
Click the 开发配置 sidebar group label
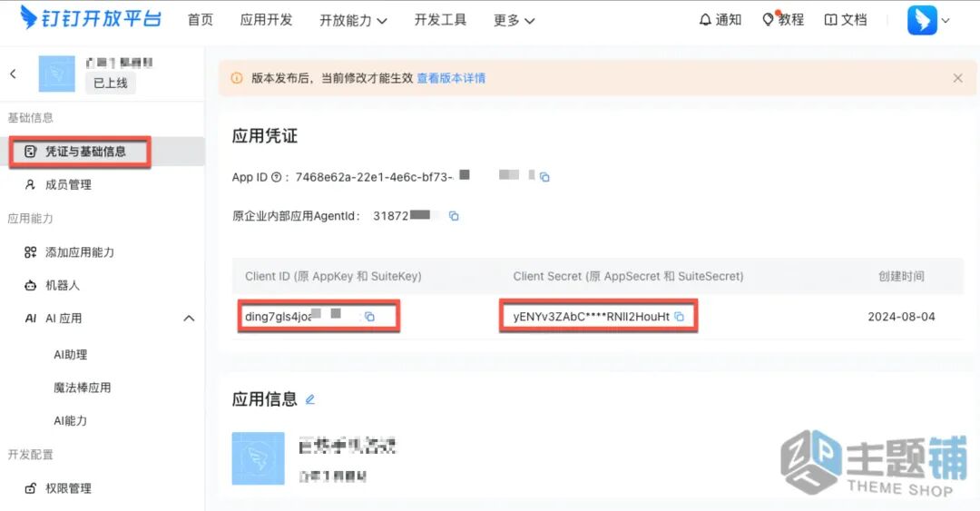tap(30, 455)
